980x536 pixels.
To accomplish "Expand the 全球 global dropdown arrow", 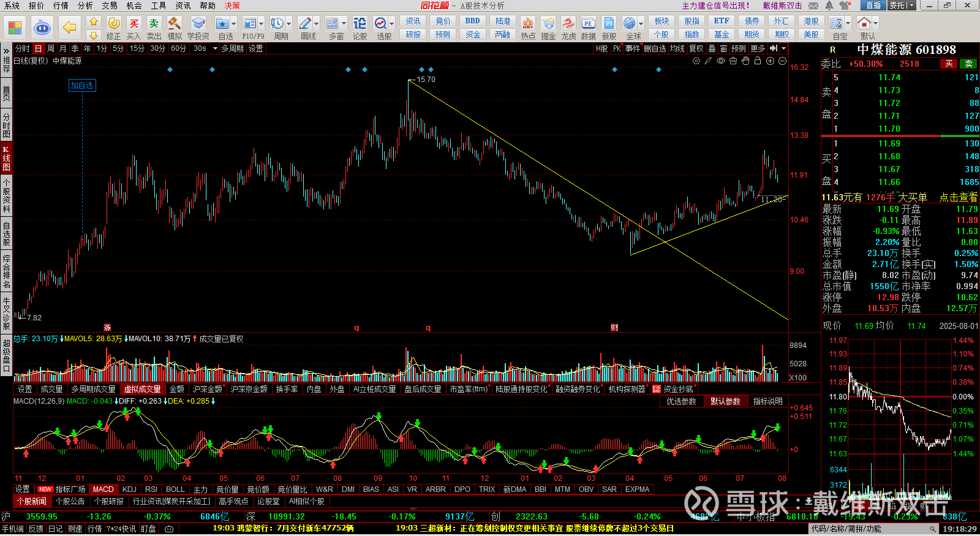I will click(641, 23).
